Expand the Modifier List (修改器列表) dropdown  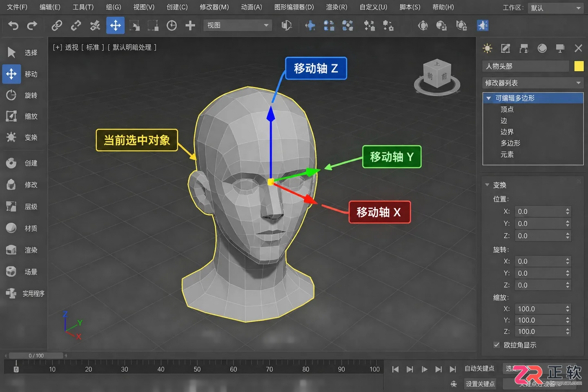pyautogui.click(x=532, y=83)
